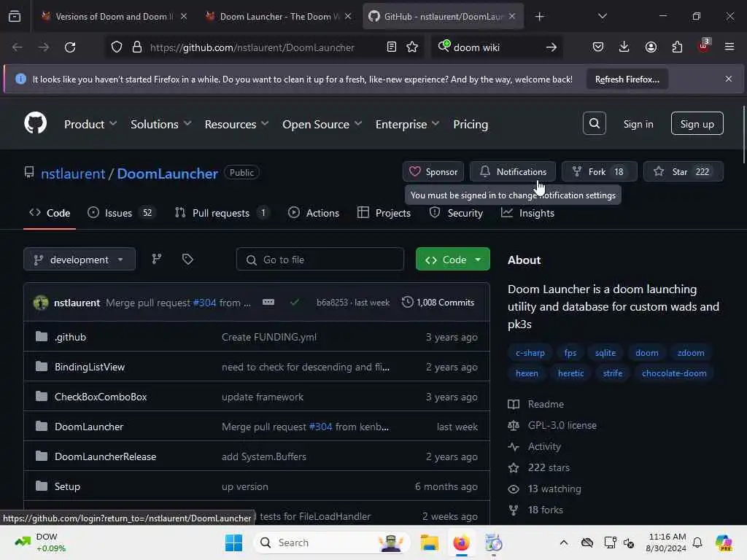Click the Windows taskbar Search box
The width and height of the screenshot is (747, 560).
click(x=333, y=542)
